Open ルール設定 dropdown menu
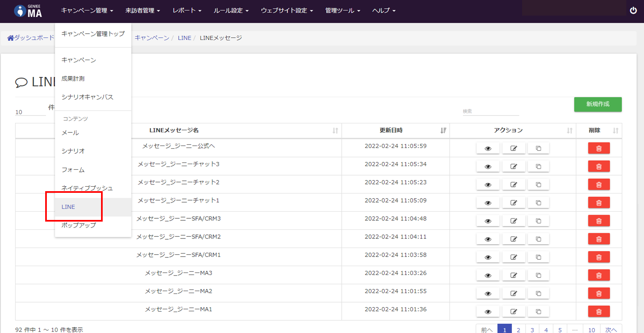The image size is (644, 333). [231, 11]
